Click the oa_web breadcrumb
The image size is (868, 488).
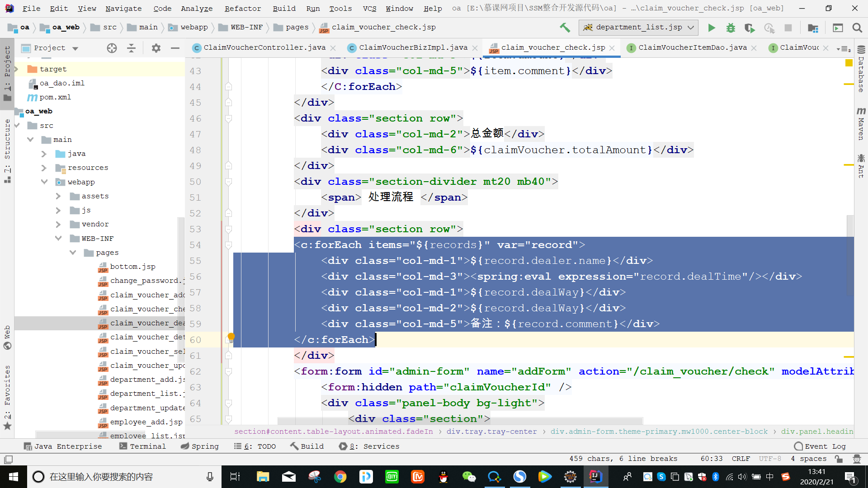(x=60, y=27)
